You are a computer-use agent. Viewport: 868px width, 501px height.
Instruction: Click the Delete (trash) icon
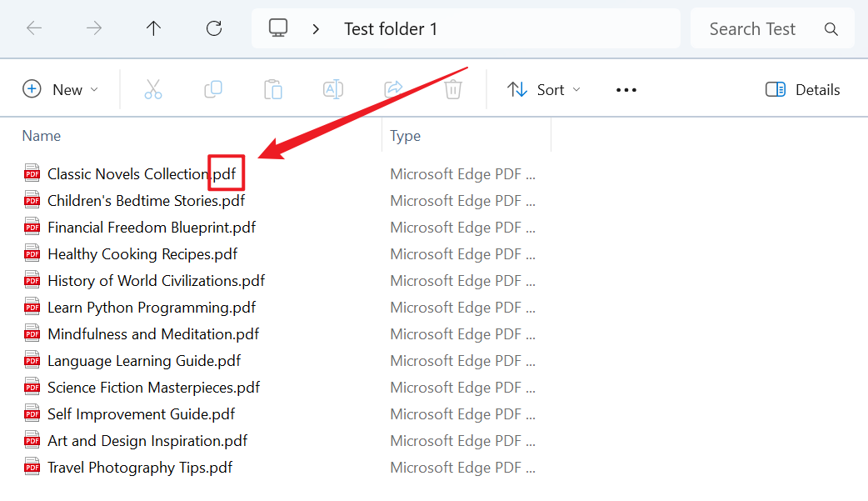[x=453, y=89]
